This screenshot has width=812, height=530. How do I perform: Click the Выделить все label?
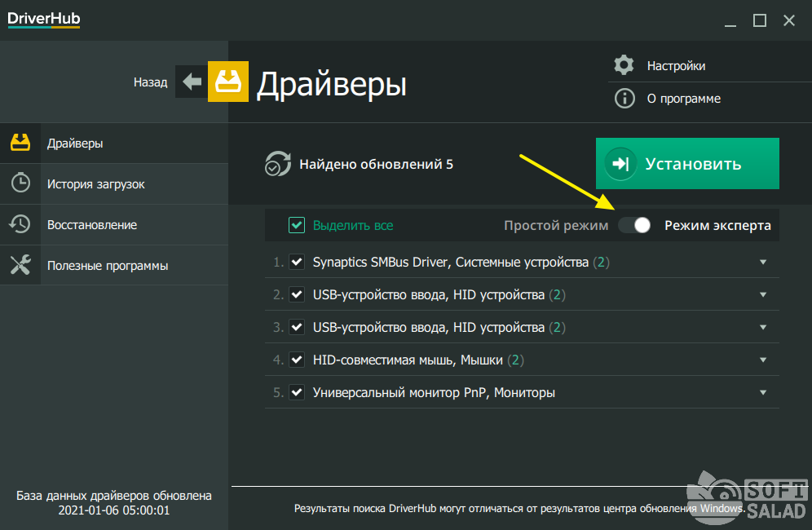[x=353, y=225]
